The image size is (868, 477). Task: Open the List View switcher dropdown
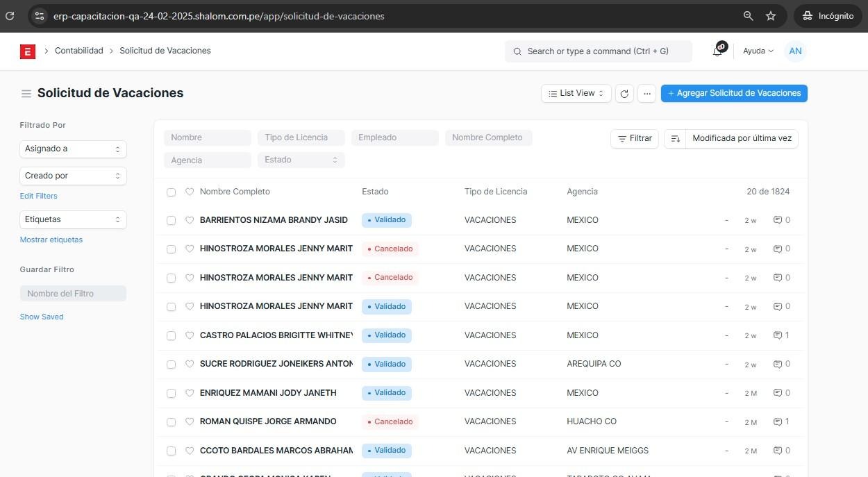click(576, 94)
